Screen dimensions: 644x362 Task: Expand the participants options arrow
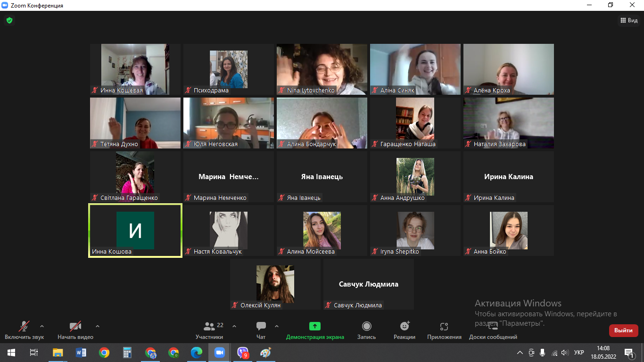[x=234, y=326]
